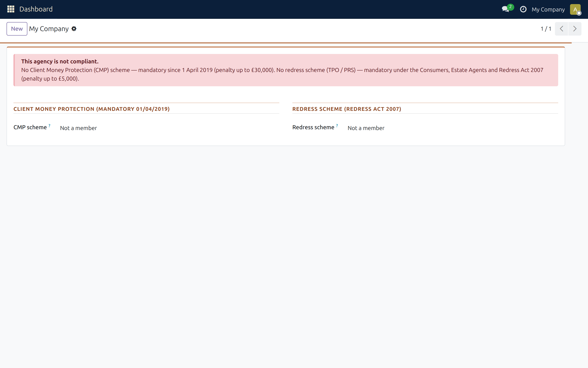Open the activities clock icon
Image resolution: width=588 pixels, height=368 pixels.
click(523, 9)
